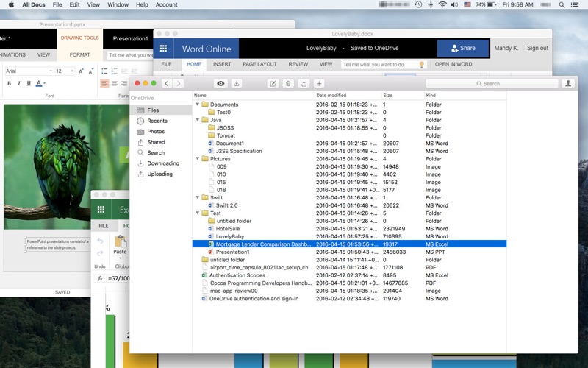588x368 pixels.
Task: Select Shared in OneDrive sidebar
Action: pos(160,142)
